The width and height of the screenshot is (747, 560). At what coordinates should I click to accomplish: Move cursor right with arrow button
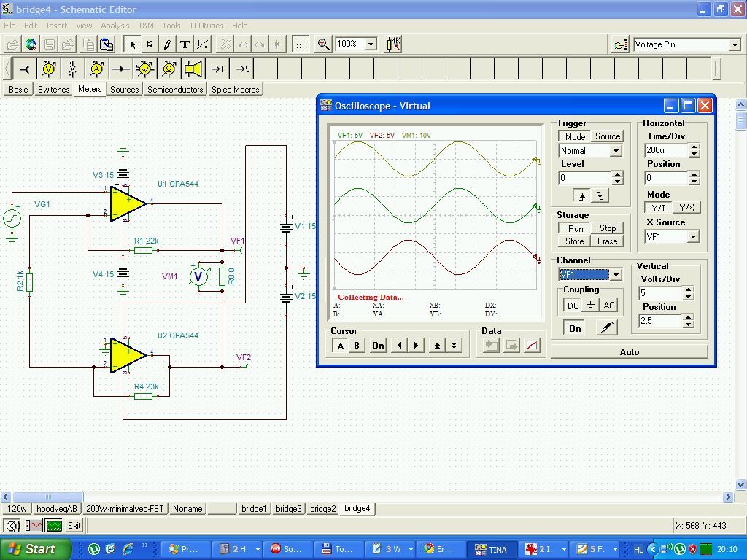coord(416,345)
